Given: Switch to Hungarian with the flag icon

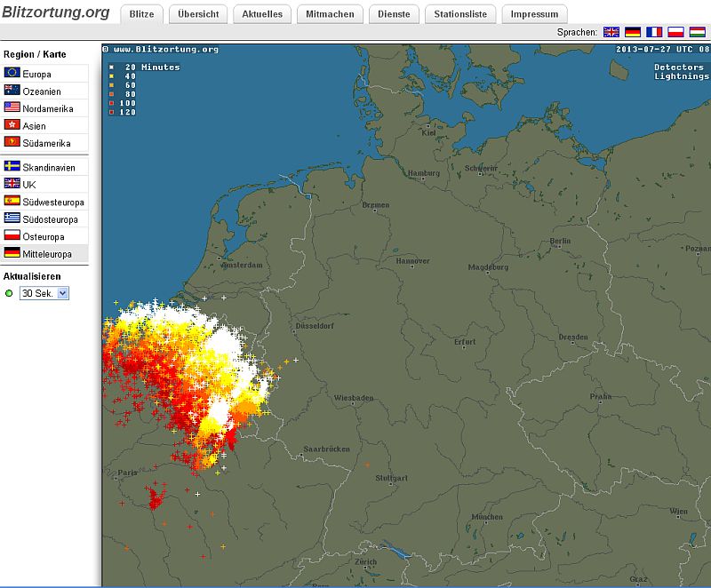Looking at the screenshot, I should pyautogui.click(x=698, y=32).
